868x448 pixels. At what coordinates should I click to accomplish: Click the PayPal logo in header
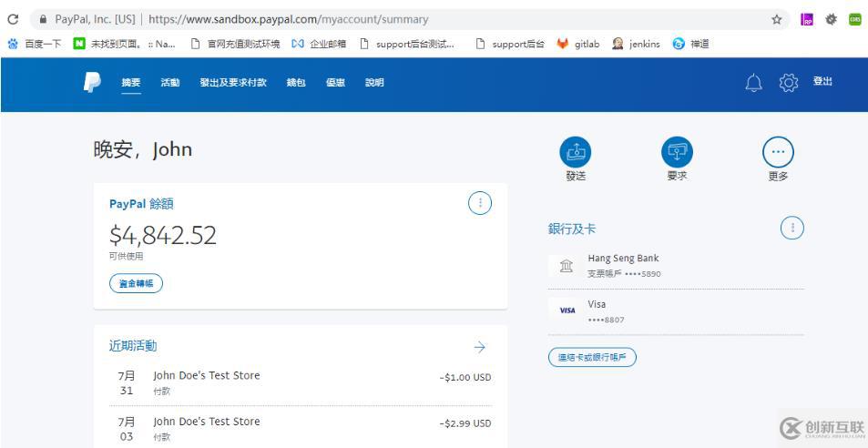[x=92, y=83]
